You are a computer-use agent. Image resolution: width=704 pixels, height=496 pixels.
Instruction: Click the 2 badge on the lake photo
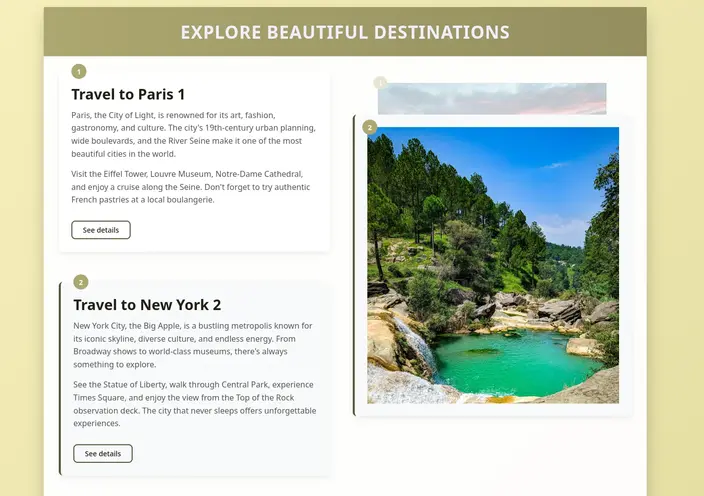click(x=370, y=127)
